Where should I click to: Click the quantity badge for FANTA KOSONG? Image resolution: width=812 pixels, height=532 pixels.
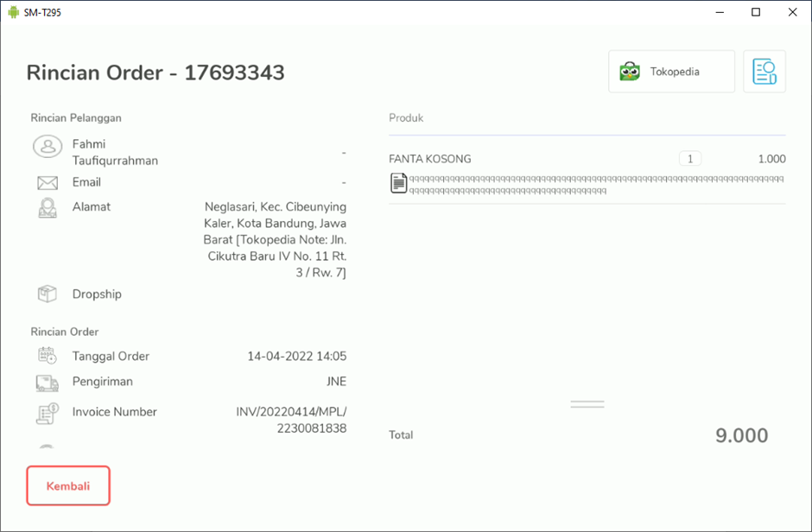pos(689,159)
